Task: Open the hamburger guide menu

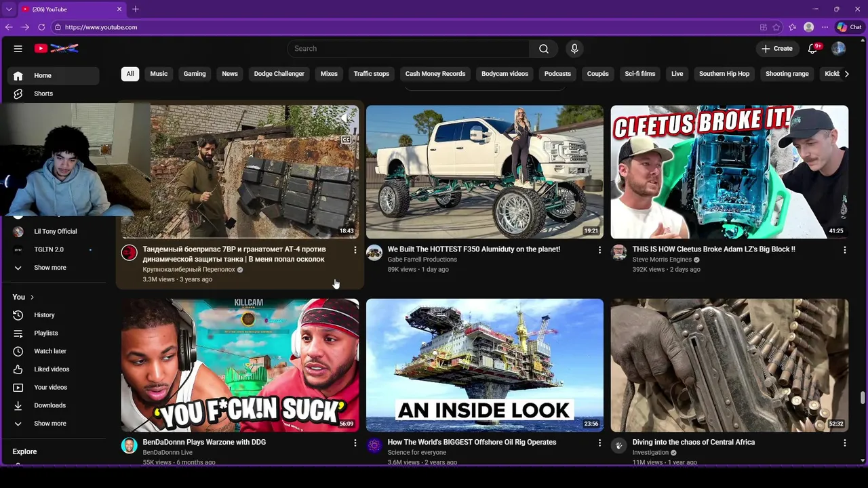Action: [x=18, y=49]
